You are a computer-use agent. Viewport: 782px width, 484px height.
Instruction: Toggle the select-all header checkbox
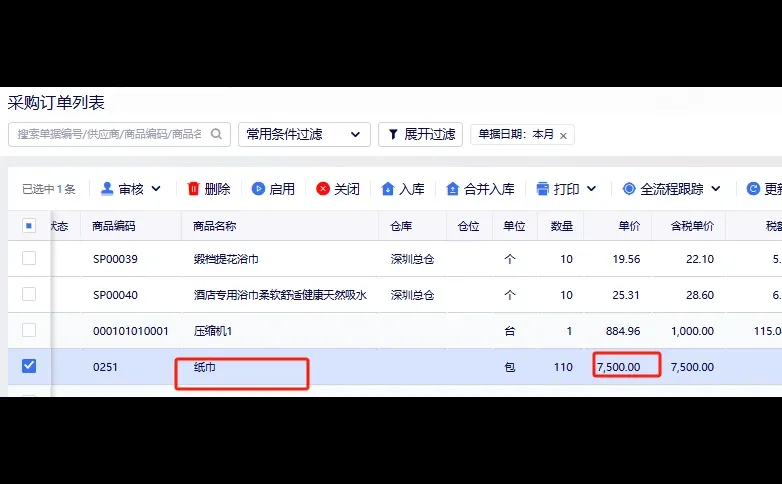(29, 226)
